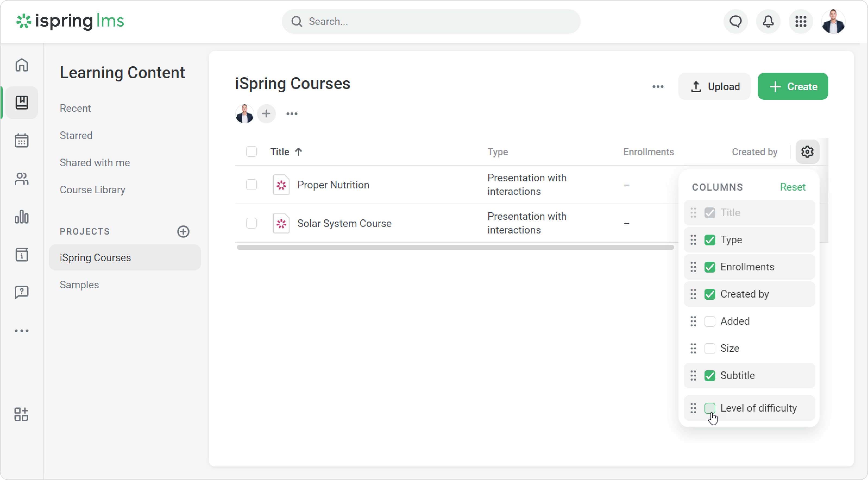Open the apps grid icon
Screen dimensions: 868x480
pos(801,21)
